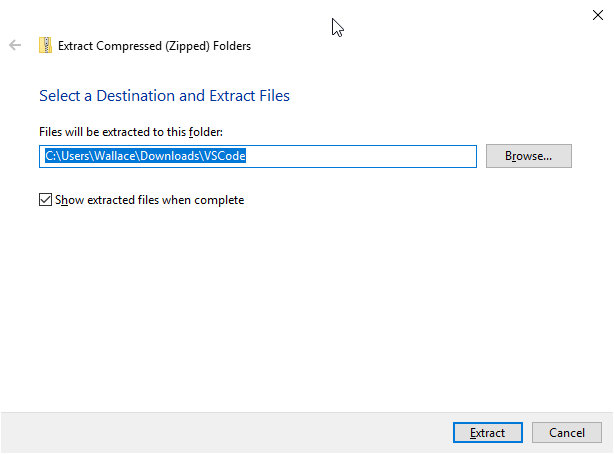Click 'VSCode' at the end of the path
This screenshot has width=614, height=454.
click(x=225, y=156)
